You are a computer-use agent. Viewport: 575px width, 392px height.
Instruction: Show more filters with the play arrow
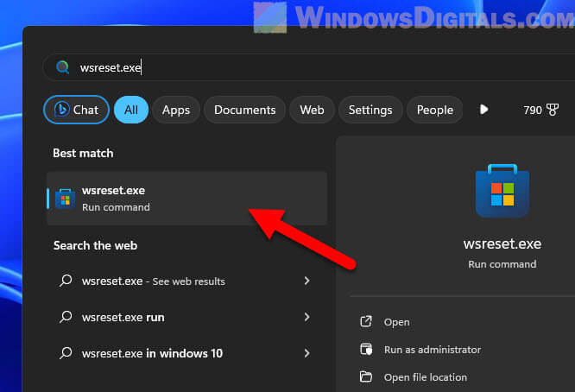pos(483,110)
